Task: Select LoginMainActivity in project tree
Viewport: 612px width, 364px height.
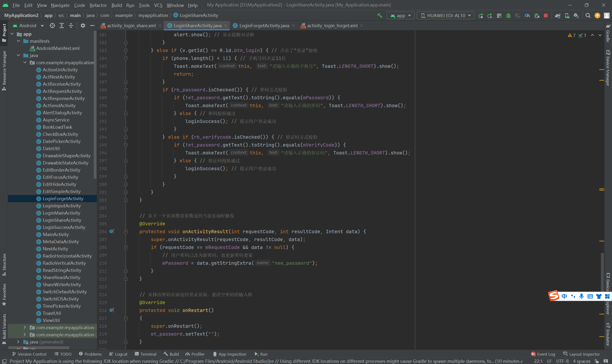Action: [x=61, y=213]
